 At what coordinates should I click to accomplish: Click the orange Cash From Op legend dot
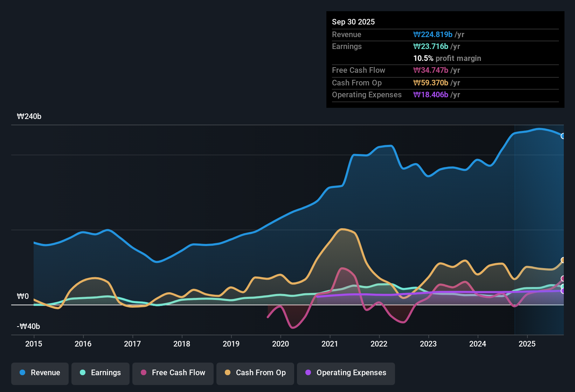[x=227, y=373]
